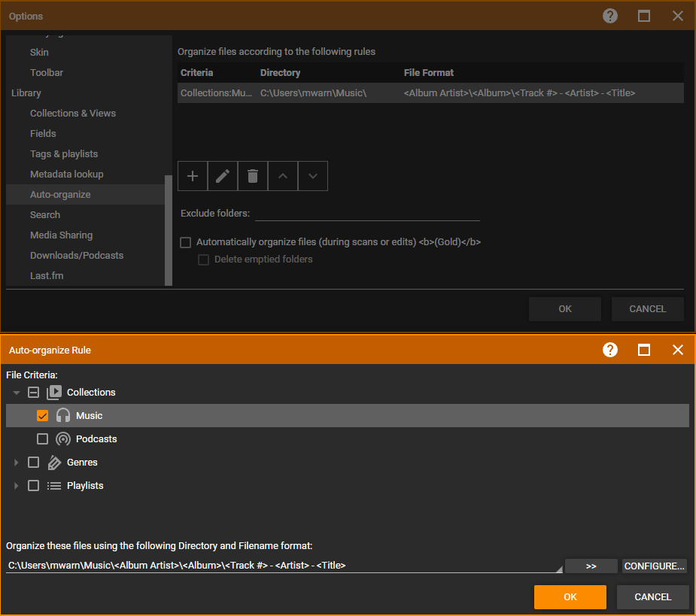Click the Podcasts broadcast icon

tap(63, 439)
